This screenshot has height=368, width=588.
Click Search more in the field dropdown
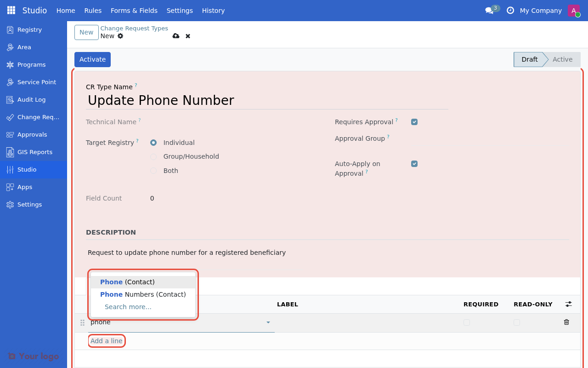[128, 306]
